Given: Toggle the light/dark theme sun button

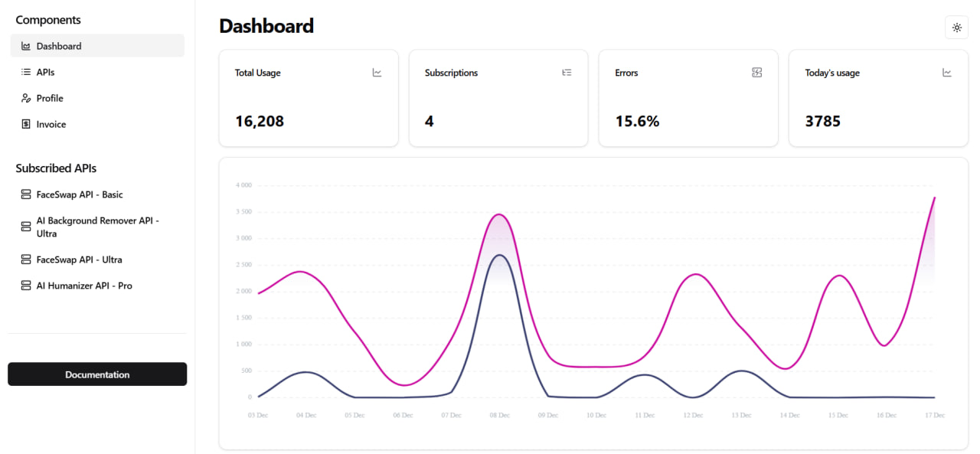Looking at the screenshot, I should [956, 28].
